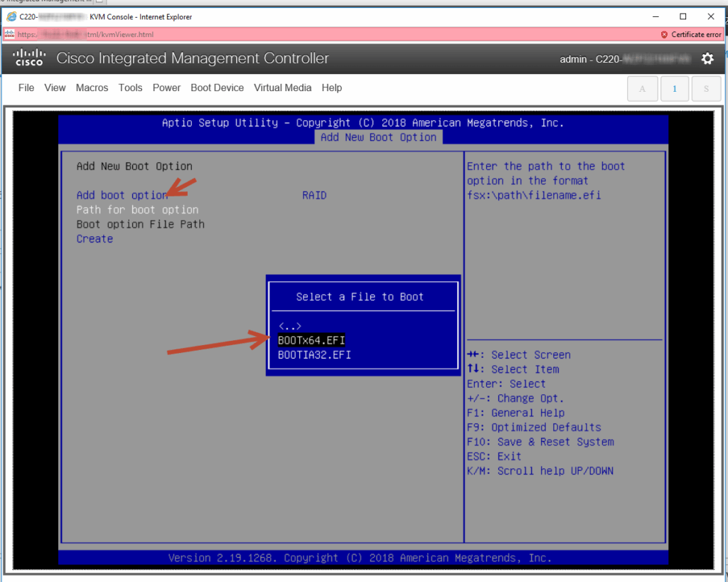728x582 pixels.
Task: Toggle the 1 Num Lock indicator button
Action: click(x=674, y=89)
